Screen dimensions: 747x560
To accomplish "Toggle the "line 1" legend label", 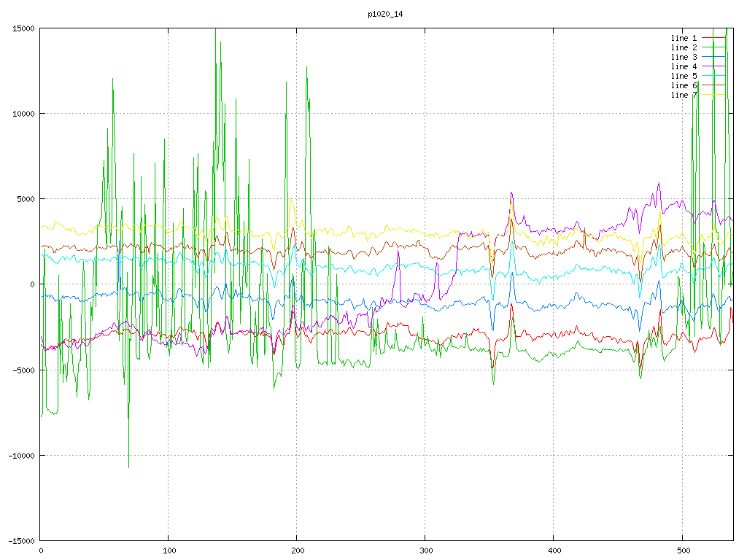I will pos(684,38).
